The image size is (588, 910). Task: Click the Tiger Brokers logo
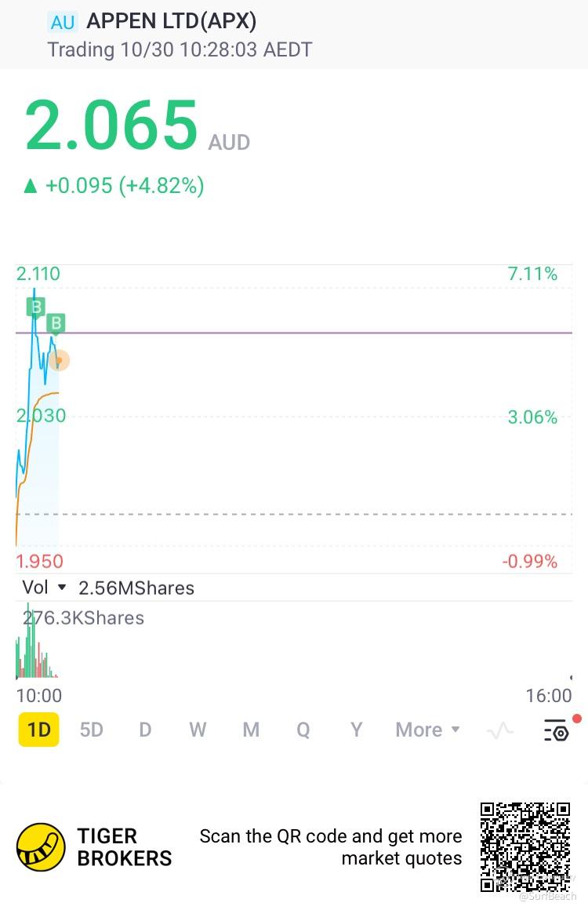pos(41,847)
